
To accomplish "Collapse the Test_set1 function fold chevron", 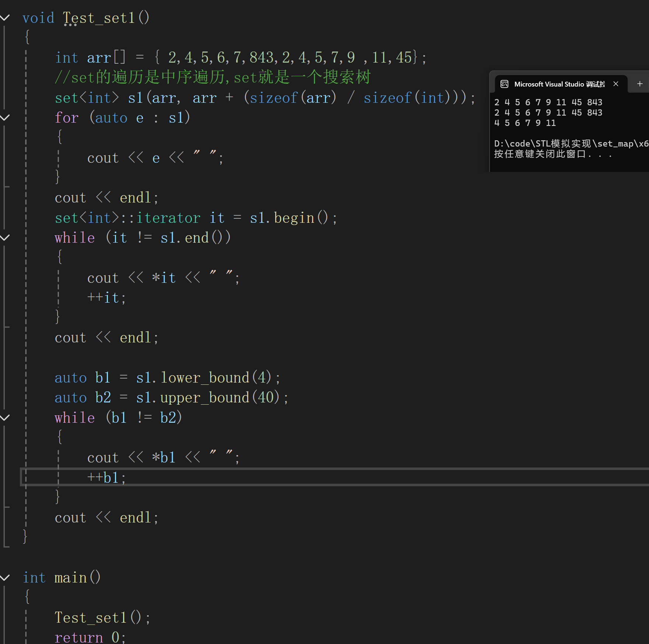I will coord(5,17).
